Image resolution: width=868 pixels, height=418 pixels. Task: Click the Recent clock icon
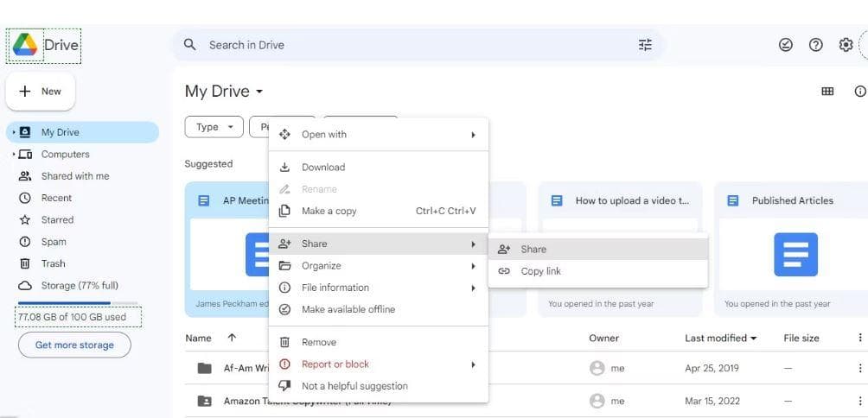[x=25, y=198]
